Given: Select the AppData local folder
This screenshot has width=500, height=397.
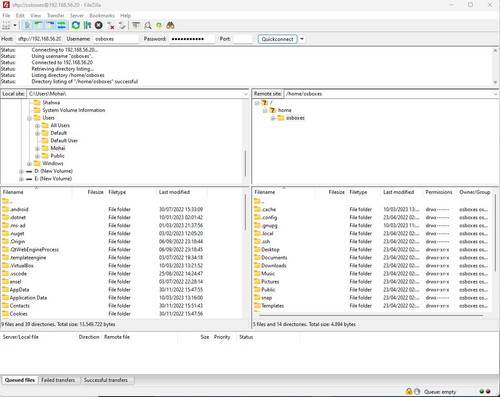Looking at the screenshot, I should [19, 290].
